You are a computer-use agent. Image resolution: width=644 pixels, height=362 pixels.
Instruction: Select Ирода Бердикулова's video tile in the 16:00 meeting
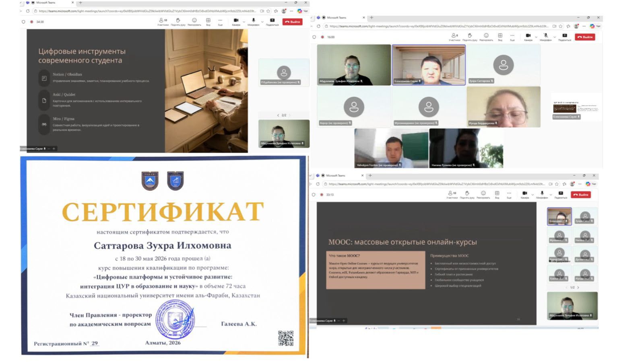click(504, 107)
